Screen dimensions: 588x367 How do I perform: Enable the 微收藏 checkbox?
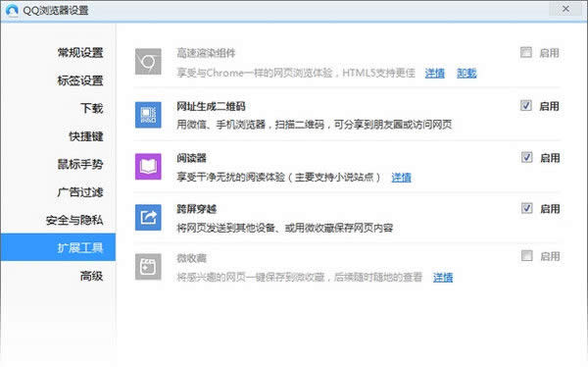(526, 256)
